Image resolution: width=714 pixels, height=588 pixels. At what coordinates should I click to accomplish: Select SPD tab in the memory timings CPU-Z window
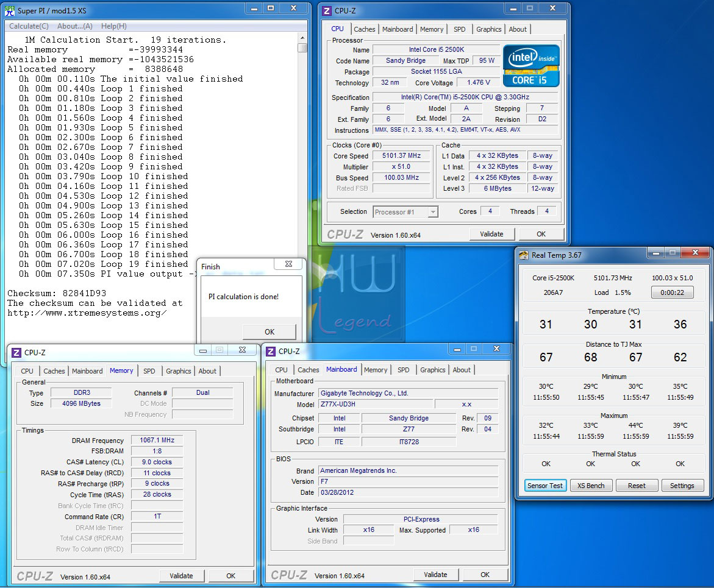pyautogui.click(x=149, y=371)
